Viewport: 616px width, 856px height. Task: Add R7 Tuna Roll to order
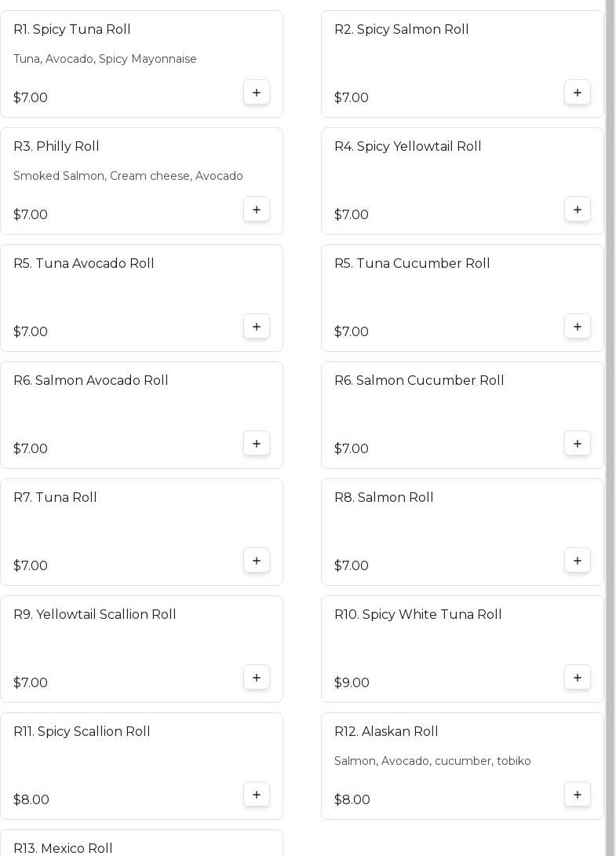(257, 561)
